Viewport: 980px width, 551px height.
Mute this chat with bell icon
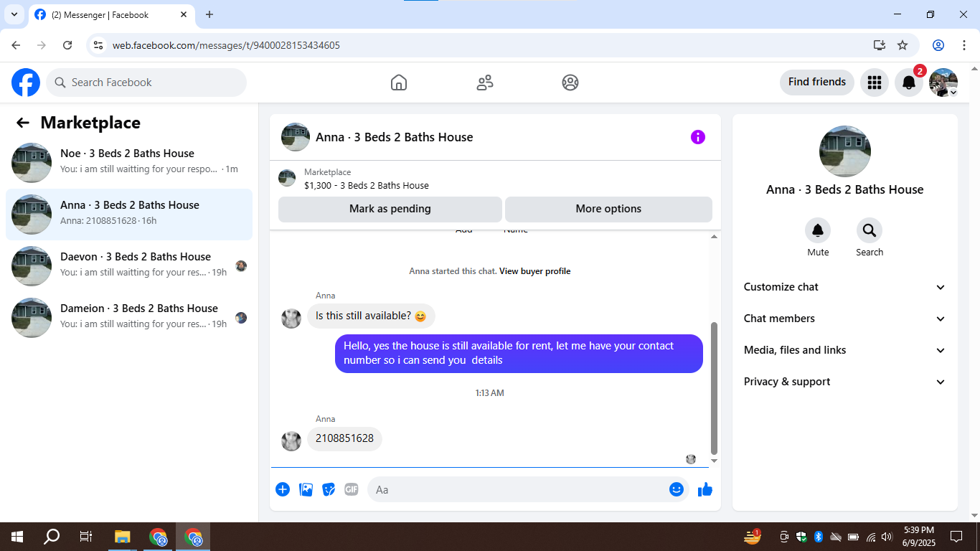pyautogui.click(x=818, y=230)
